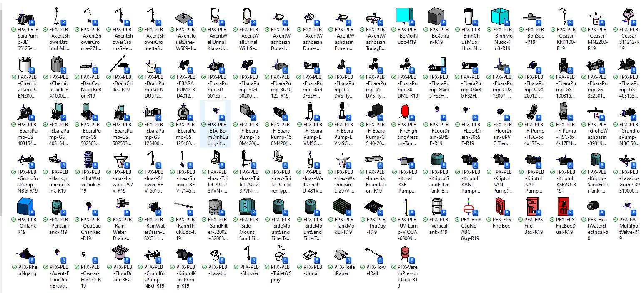The height and width of the screenshot is (293, 644).
Task: Select the FPX-PLB-UV-Lamp-VIQUA file
Action: click(x=404, y=208)
